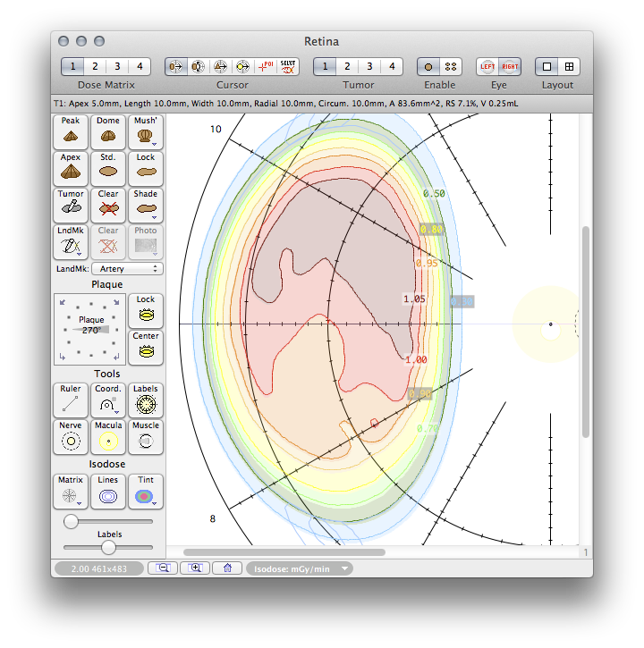Select the SELECT cursor mode
Screen dimensions: 644x648
(x=288, y=66)
